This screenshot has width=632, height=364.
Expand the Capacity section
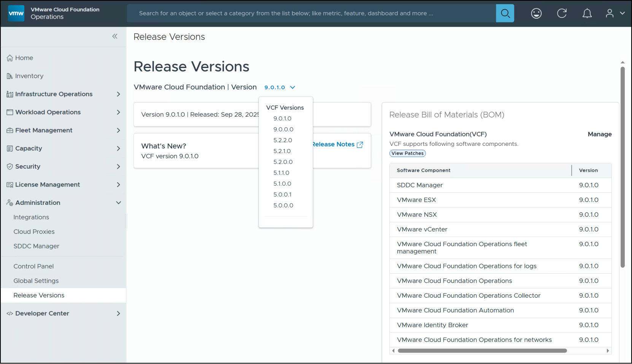[63, 148]
